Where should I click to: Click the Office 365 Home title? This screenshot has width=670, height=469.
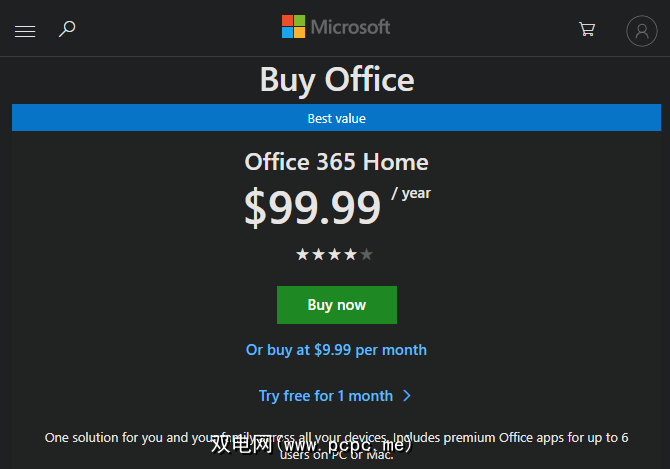click(x=336, y=162)
